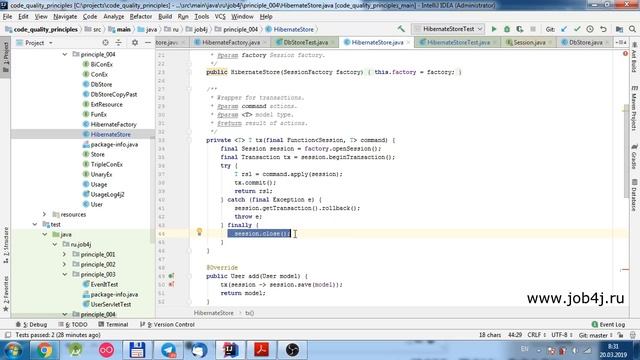The image size is (640, 360).
Task: Collapse principle_003 test package
Action: click(x=65, y=274)
